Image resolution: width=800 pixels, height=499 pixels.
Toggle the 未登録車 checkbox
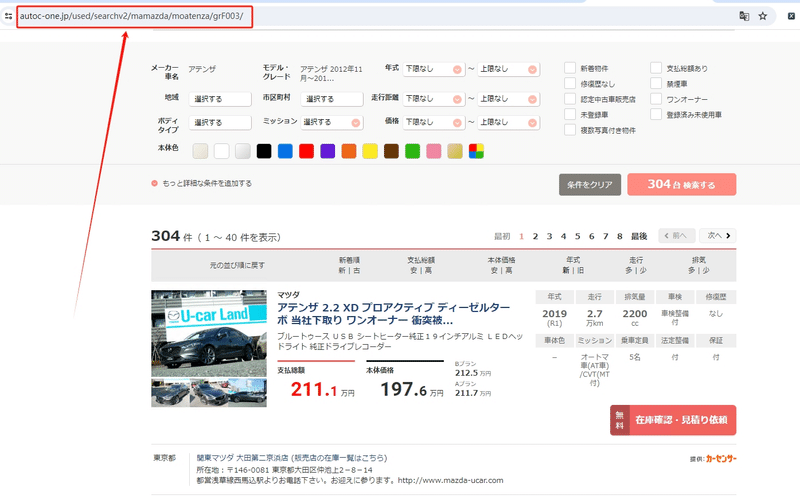pos(570,114)
